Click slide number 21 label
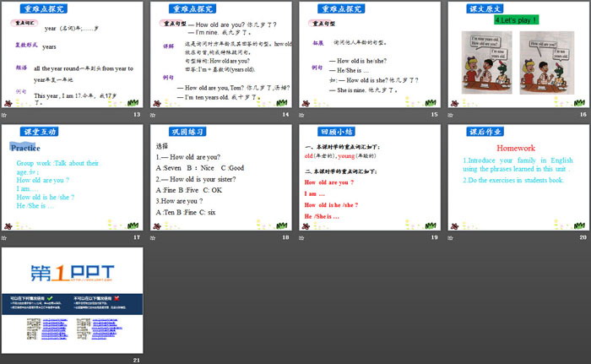 (137, 361)
